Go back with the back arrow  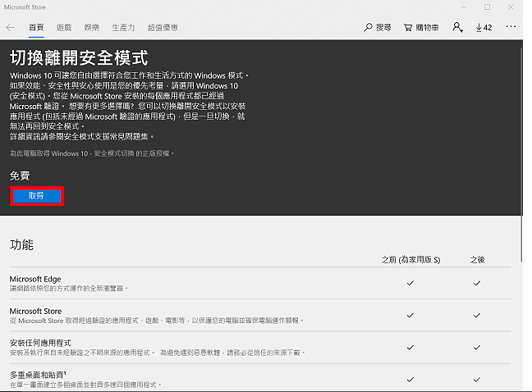coord(10,28)
